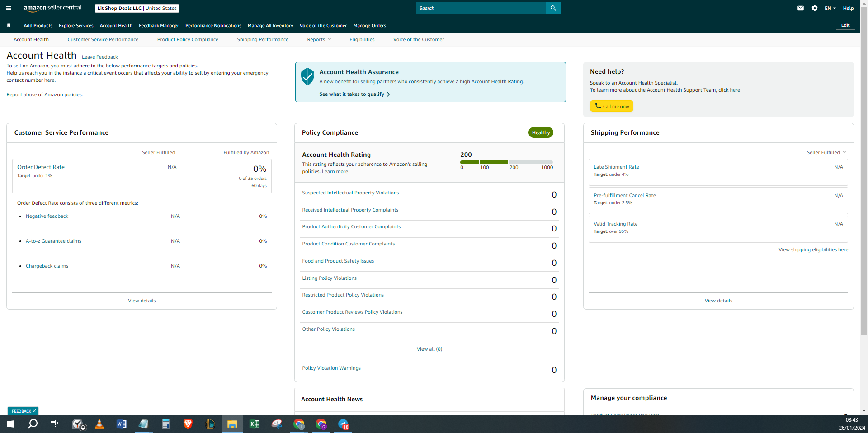Open the settings gear icon
This screenshot has height=433, width=868.
coord(815,8)
